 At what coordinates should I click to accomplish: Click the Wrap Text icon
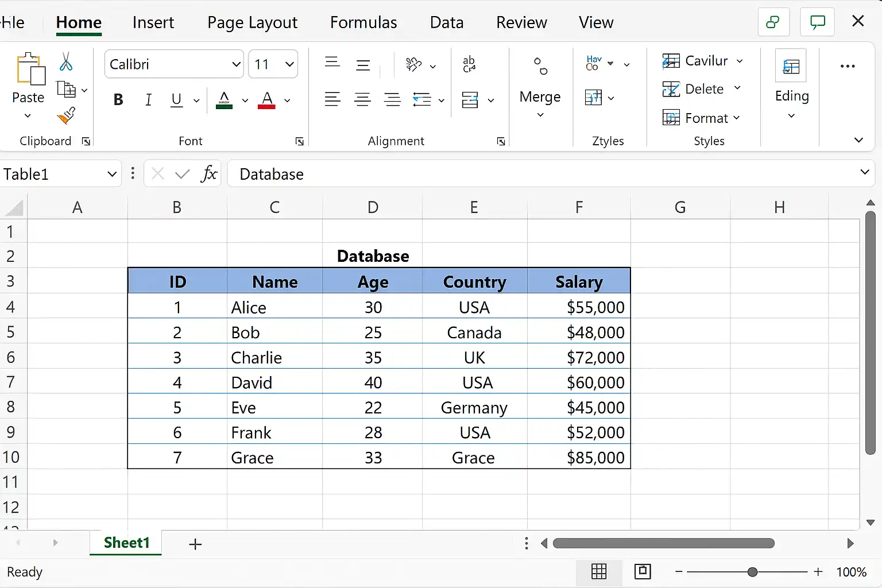pyautogui.click(x=469, y=64)
